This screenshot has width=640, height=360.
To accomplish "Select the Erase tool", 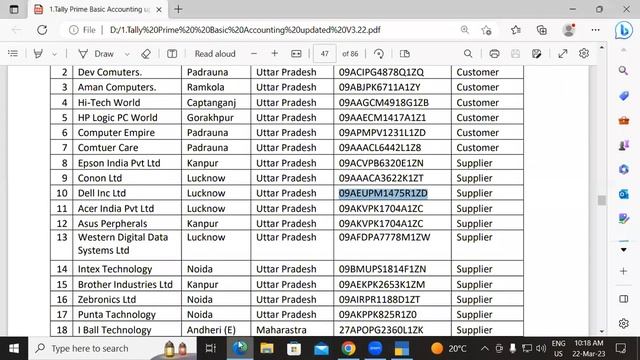I will (146, 53).
